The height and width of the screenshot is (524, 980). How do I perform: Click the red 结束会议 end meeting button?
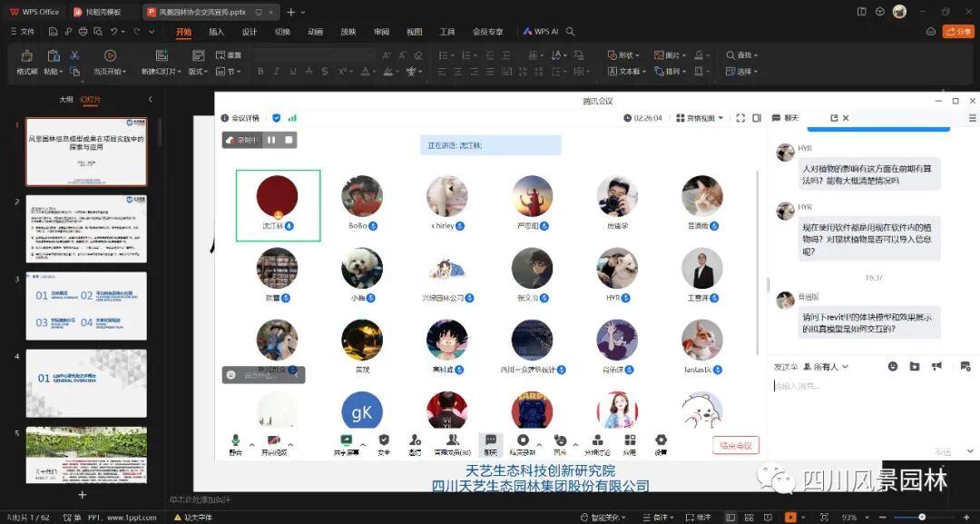click(735, 445)
